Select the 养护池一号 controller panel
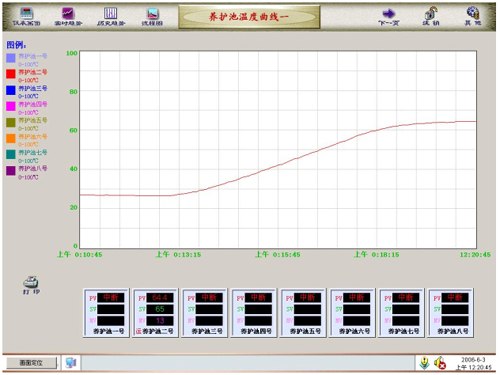500x375 pixels. [x=106, y=313]
